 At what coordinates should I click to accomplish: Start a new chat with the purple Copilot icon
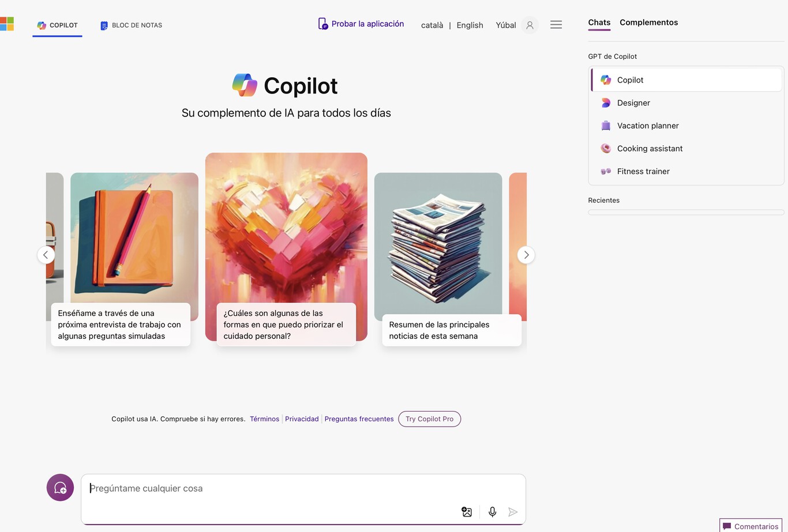tap(60, 487)
